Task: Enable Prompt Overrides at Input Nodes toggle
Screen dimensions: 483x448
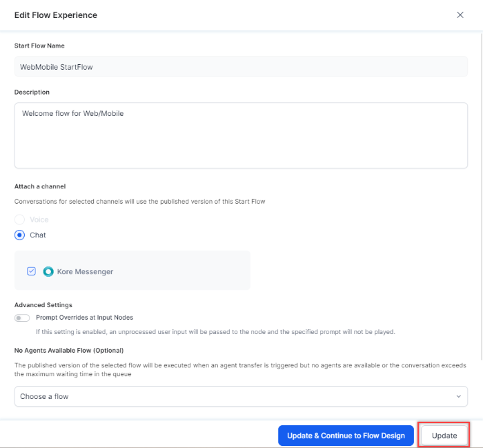Action: click(x=22, y=318)
